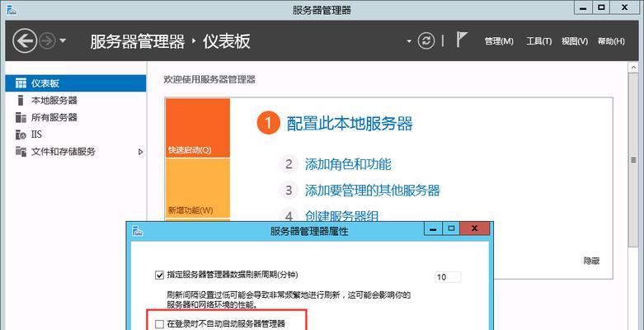
Task: Click the IIS role icon
Action: click(21, 134)
